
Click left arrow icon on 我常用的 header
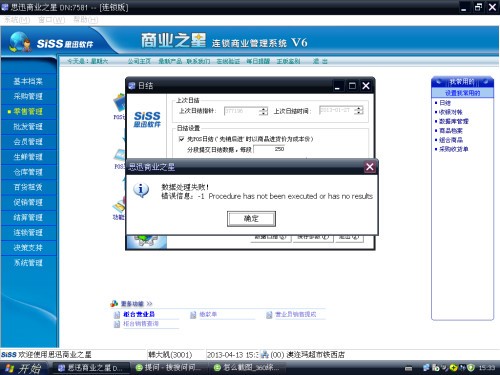pyautogui.click(x=439, y=81)
